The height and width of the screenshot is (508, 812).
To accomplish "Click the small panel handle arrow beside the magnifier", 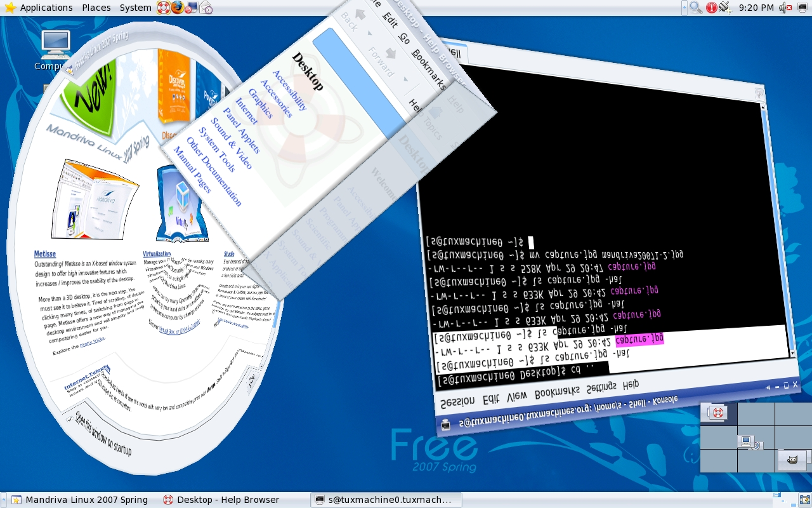I will coord(684,8).
